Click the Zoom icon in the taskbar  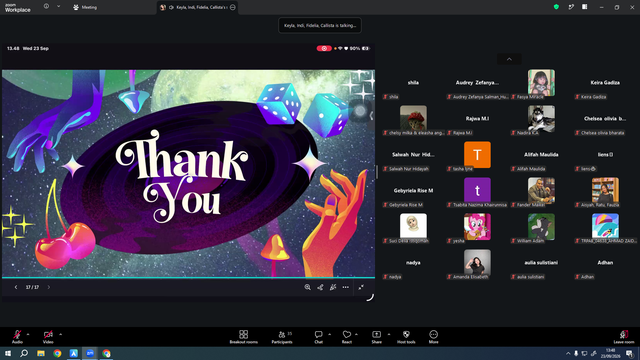click(90, 353)
